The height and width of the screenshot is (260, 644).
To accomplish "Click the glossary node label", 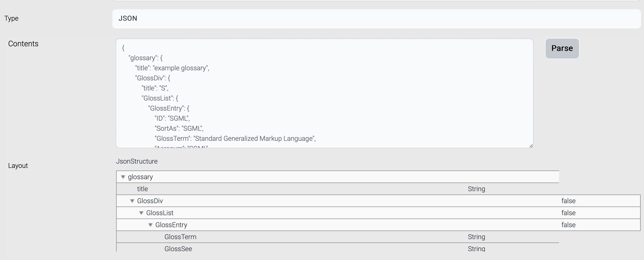I will 140,177.
